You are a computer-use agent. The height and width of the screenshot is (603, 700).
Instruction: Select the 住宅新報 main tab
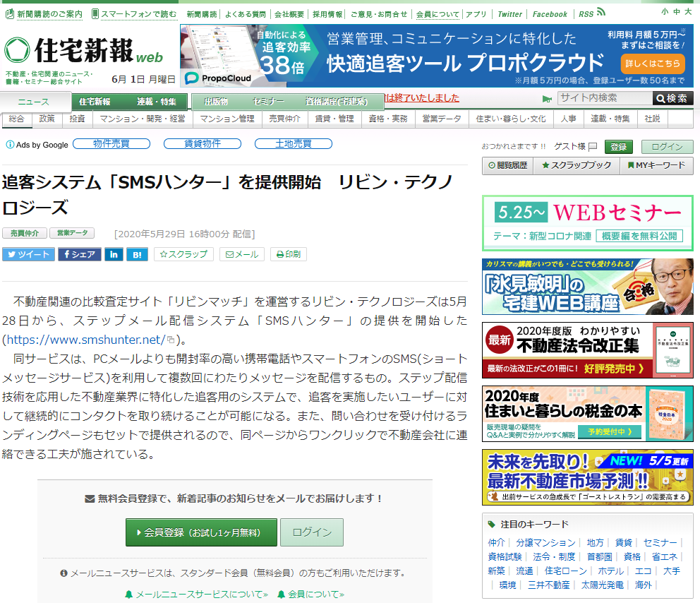[x=94, y=102]
